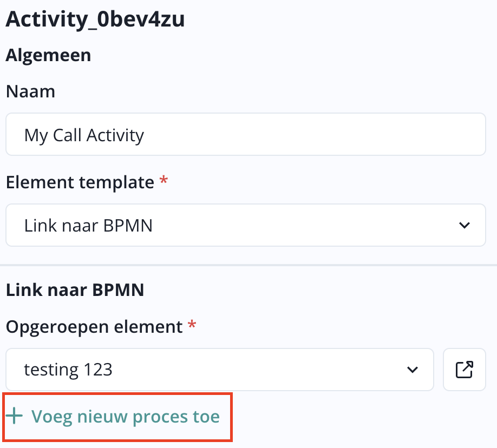The image size is (497, 448).
Task: Click the Opgeroepen element dropdown chevron arrow
Action: [412, 370]
